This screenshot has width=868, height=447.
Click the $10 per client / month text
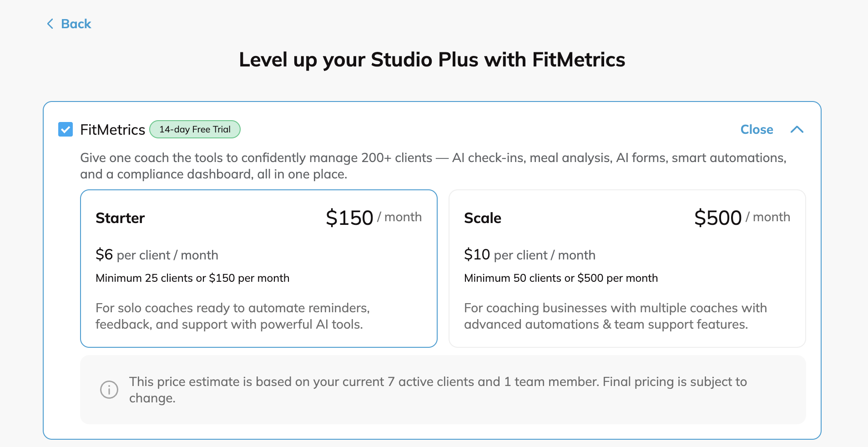[530, 254]
